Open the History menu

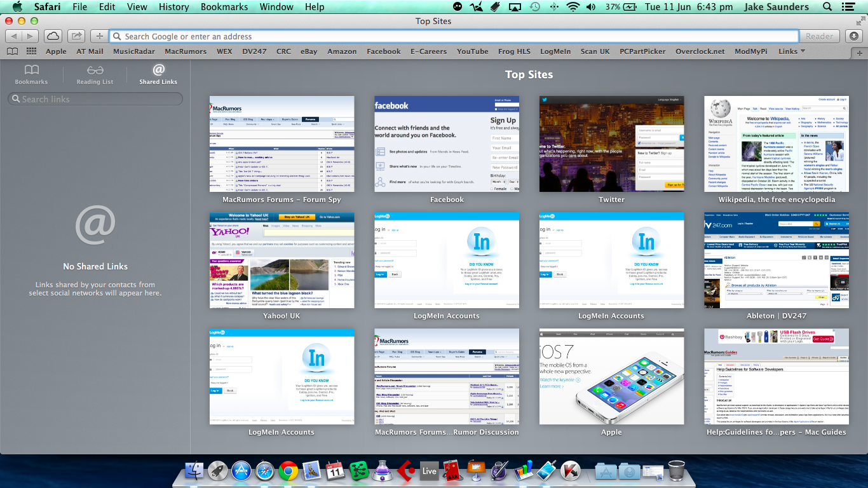point(173,7)
